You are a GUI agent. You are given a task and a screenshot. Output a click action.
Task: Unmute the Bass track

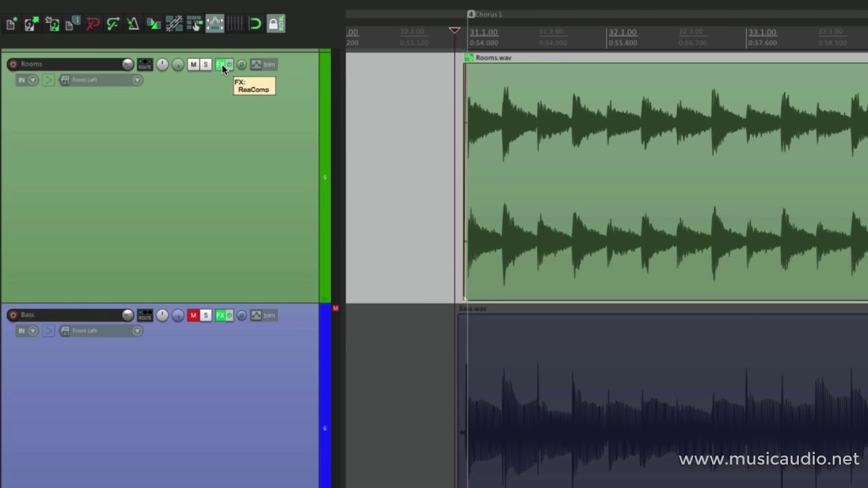pos(193,315)
